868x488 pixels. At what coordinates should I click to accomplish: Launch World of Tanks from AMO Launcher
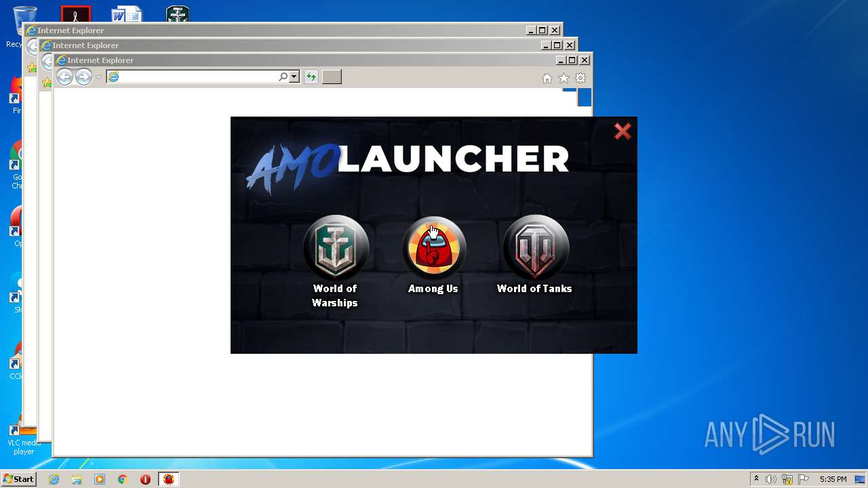pyautogui.click(x=535, y=247)
